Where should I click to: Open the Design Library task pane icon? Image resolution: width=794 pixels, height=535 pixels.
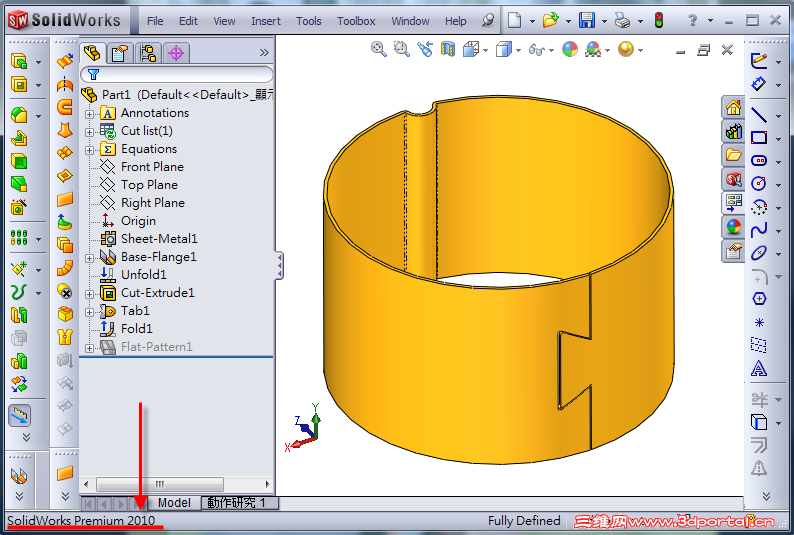click(x=733, y=132)
